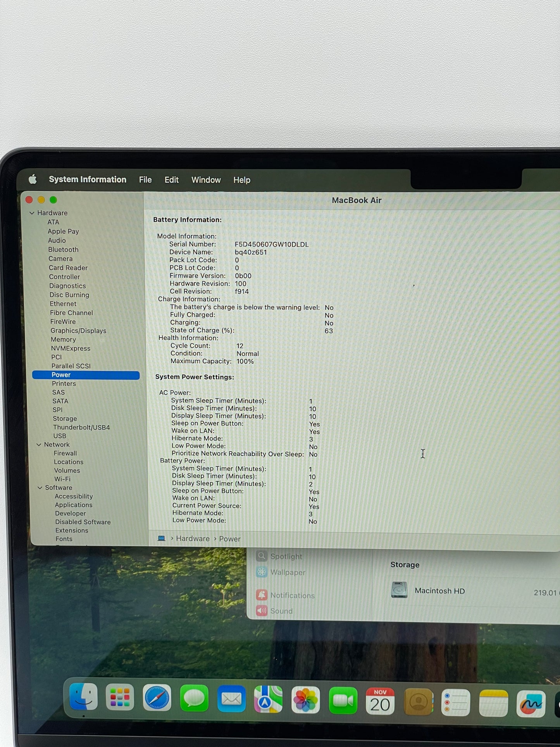Click the green zoom window button
The image size is (560, 747).
[x=53, y=200]
